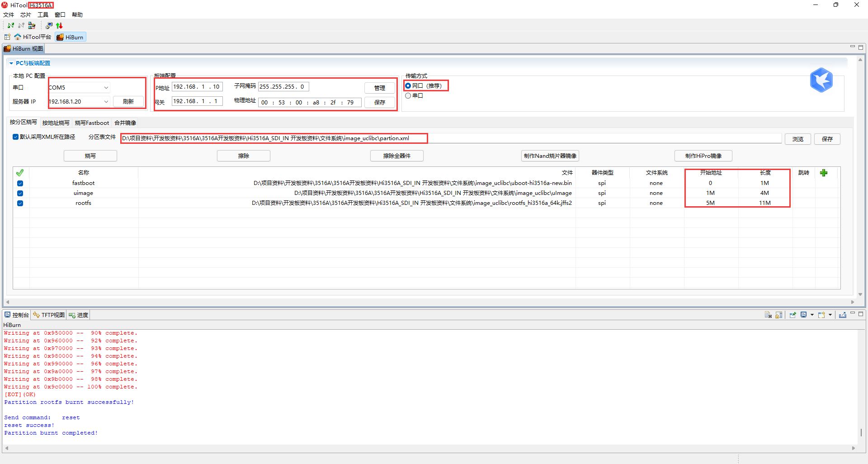Minimize the console panel
This screenshot has width=868, height=464.
[853, 313]
